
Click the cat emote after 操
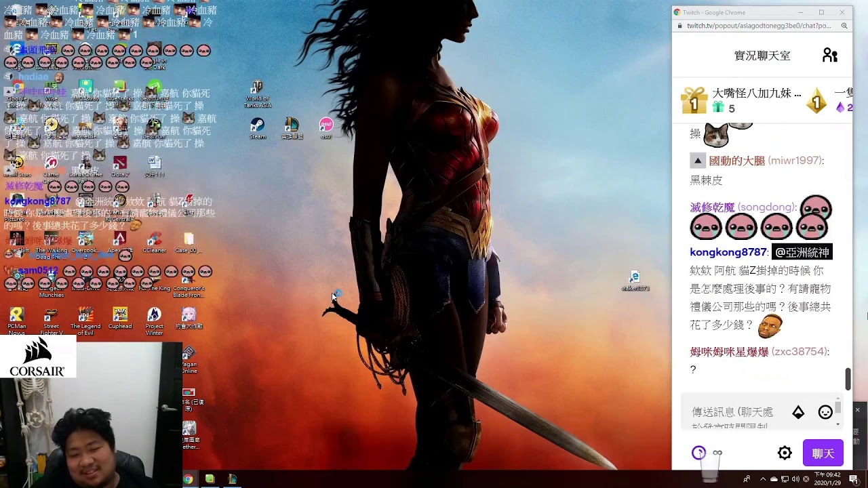(x=716, y=136)
